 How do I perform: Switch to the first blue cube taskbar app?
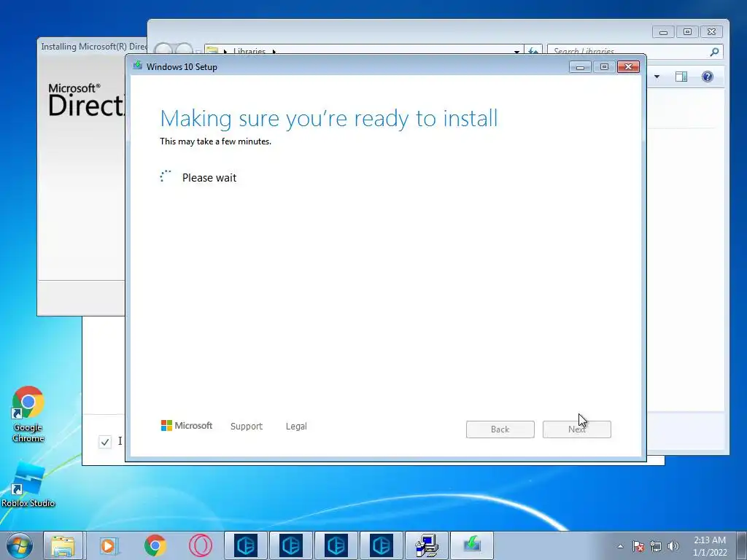pyautogui.click(x=246, y=545)
